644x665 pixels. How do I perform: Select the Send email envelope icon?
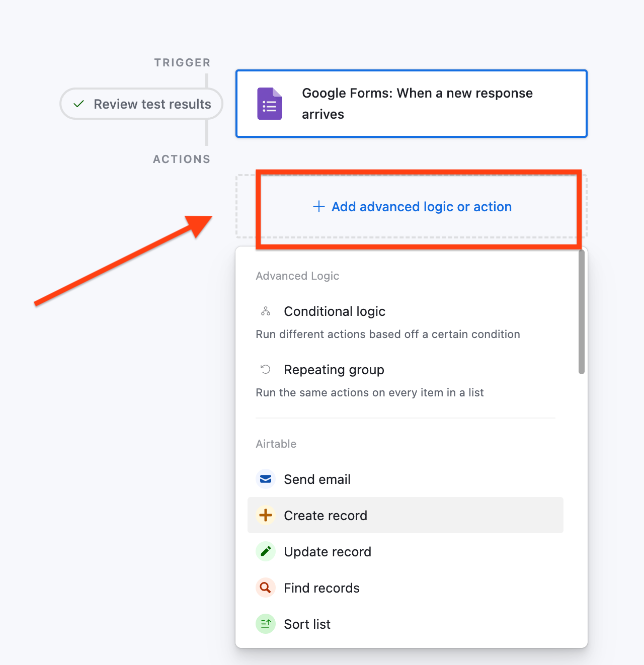265,479
